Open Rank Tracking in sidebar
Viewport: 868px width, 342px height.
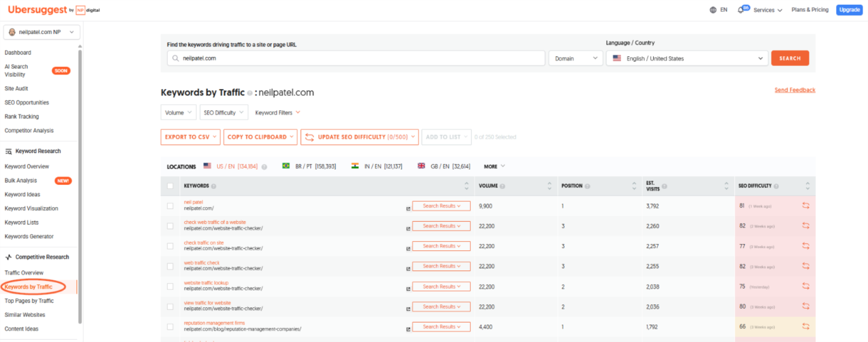pyautogui.click(x=22, y=116)
